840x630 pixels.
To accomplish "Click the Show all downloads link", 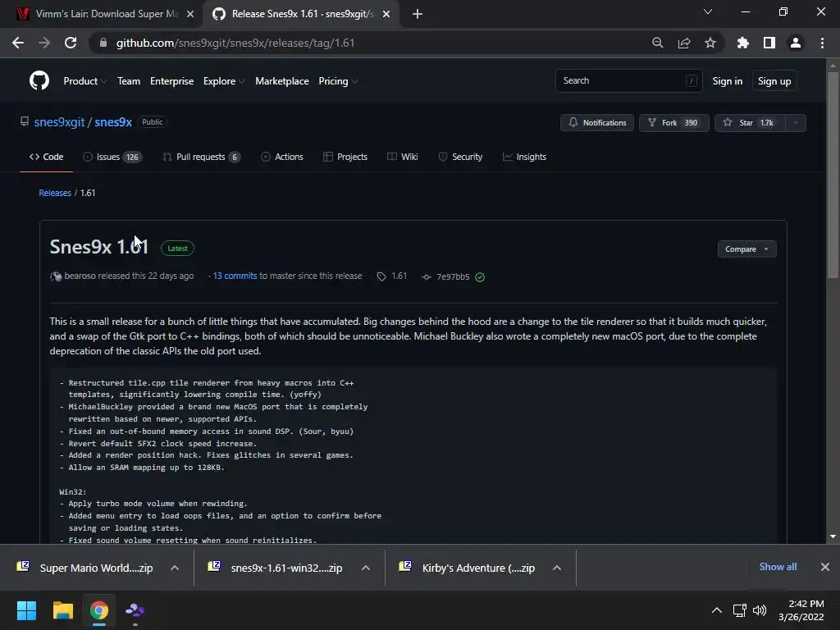I will pos(778,567).
